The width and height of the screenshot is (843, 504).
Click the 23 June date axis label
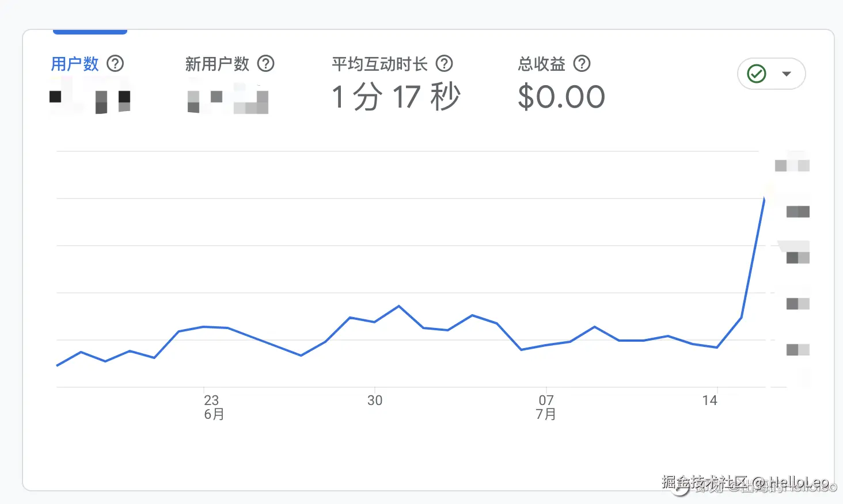212,400
